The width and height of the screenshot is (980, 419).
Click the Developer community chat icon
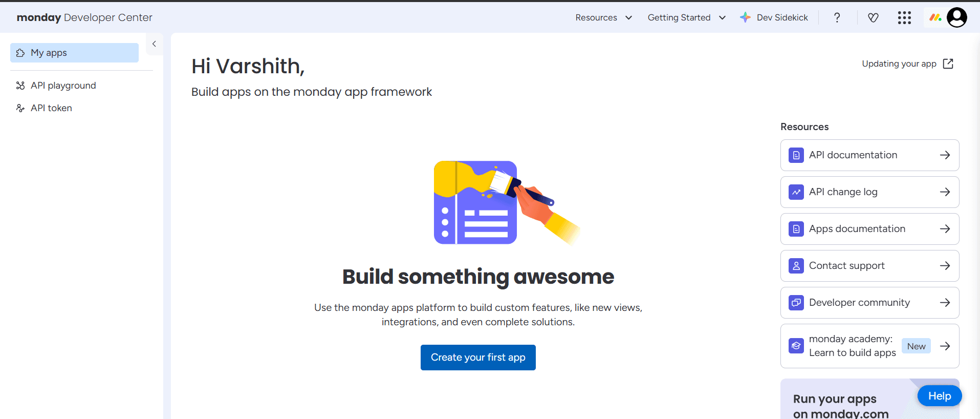pos(796,303)
